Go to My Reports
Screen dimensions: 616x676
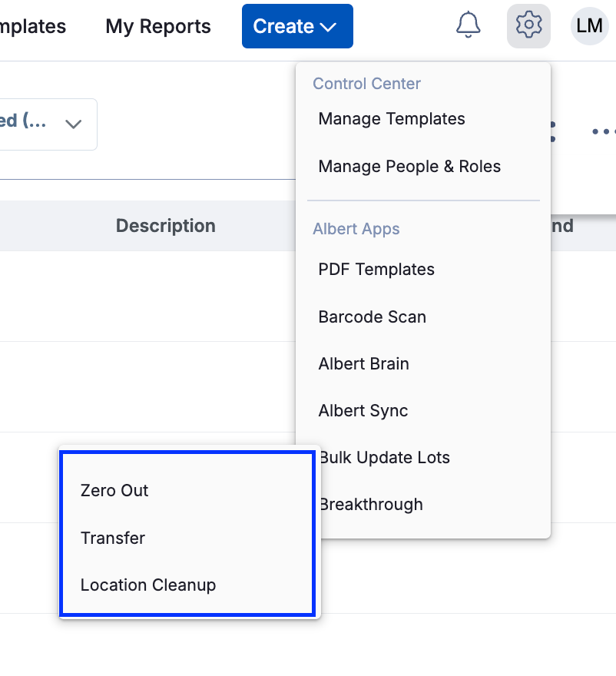(158, 26)
